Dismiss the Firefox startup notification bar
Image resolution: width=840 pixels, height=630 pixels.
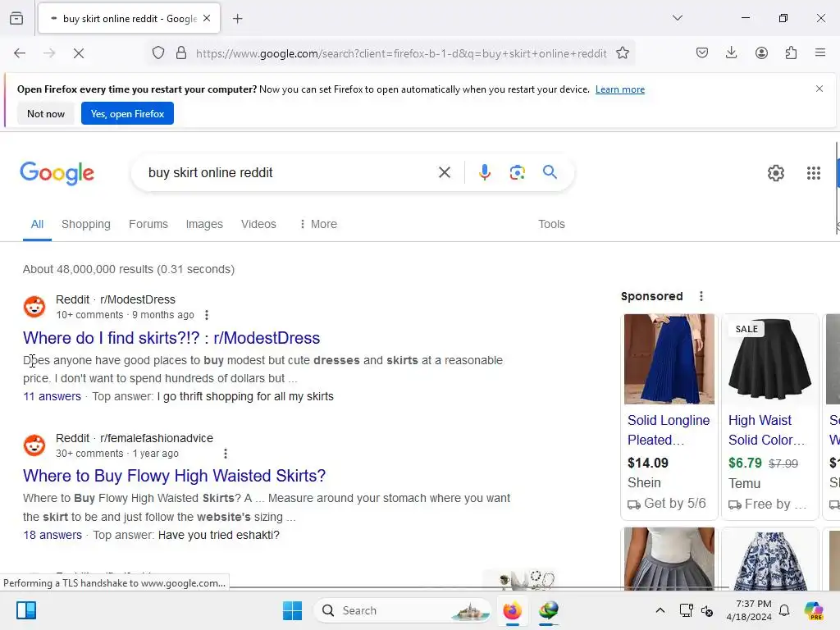coord(819,89)
